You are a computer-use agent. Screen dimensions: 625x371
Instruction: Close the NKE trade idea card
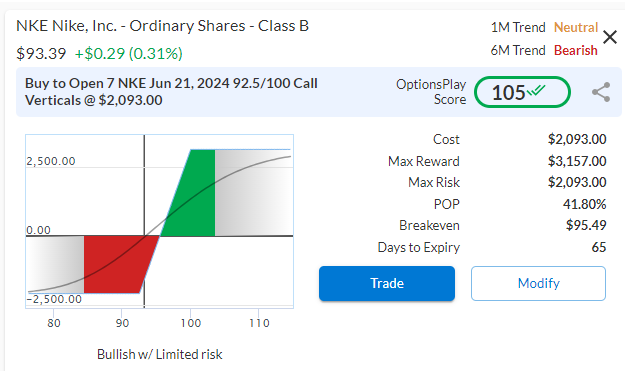click(x=610, y=37)
